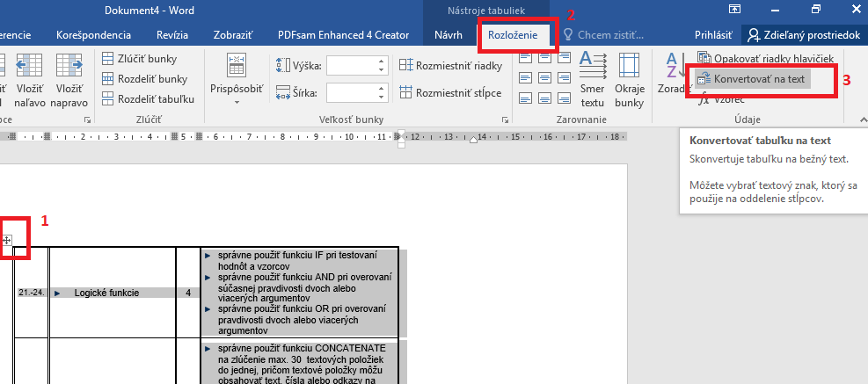Click Rozdeliť tabuľku to split the table

(148, 98)
